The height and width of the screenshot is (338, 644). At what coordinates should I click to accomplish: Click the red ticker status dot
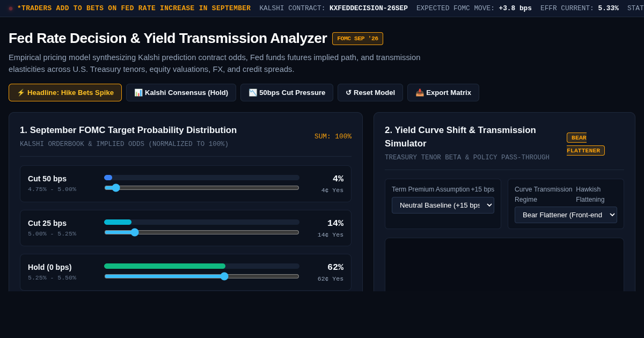[x=11, y=9]
